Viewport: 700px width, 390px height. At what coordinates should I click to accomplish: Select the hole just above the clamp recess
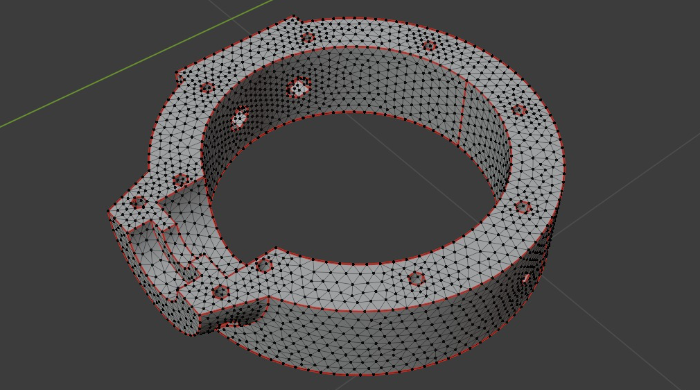click(x=181, y=181)
